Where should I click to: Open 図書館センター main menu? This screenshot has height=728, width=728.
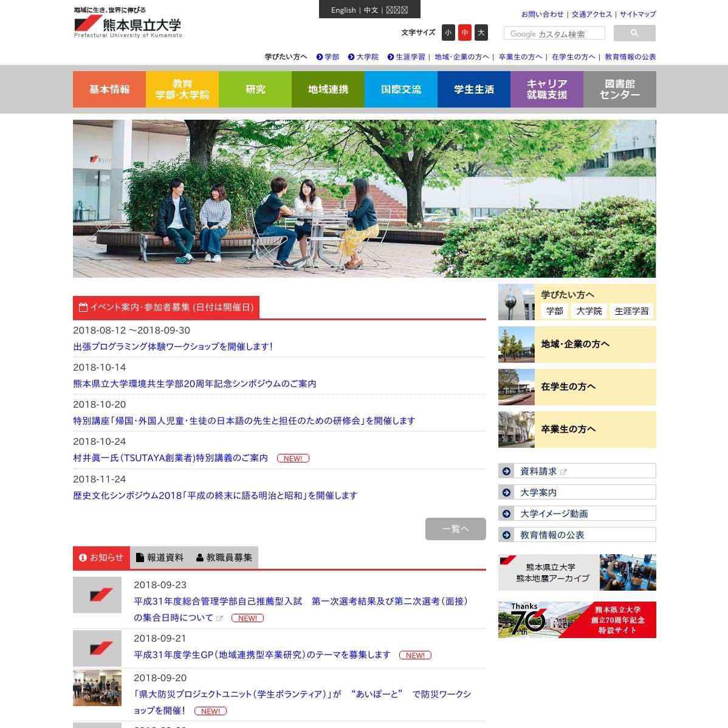tap(619, 89)
